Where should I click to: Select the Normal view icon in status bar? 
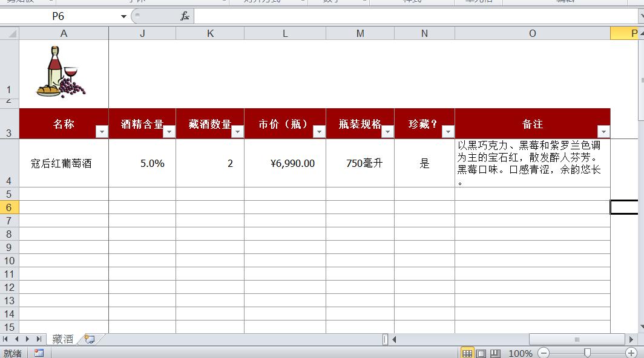[467, 353]
